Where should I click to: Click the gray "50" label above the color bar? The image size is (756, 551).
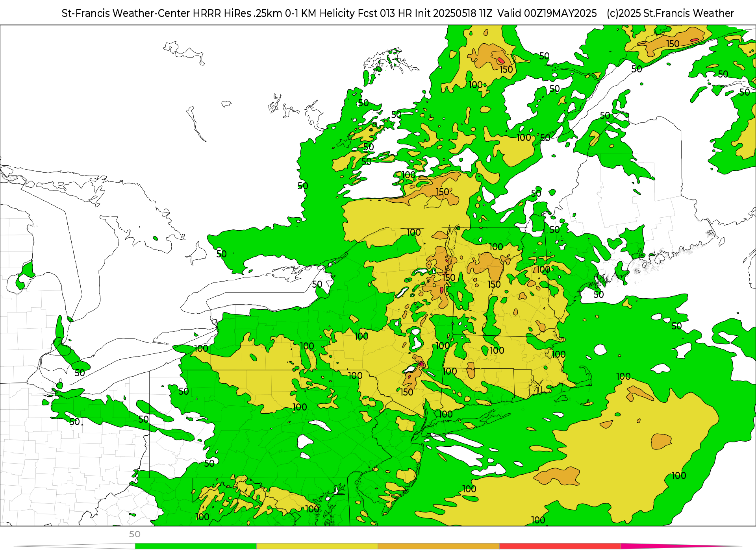[x=135, y=534]
